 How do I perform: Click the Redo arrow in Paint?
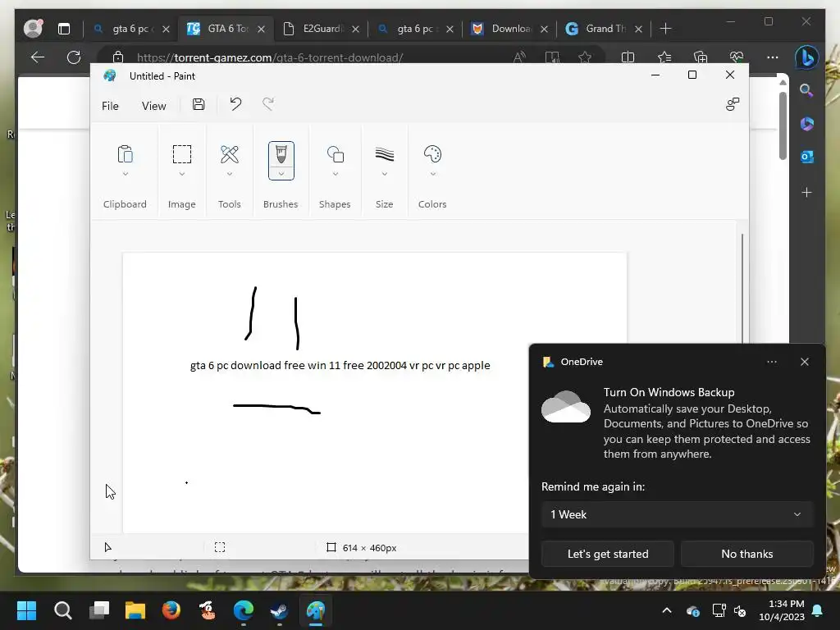point(268,104)
